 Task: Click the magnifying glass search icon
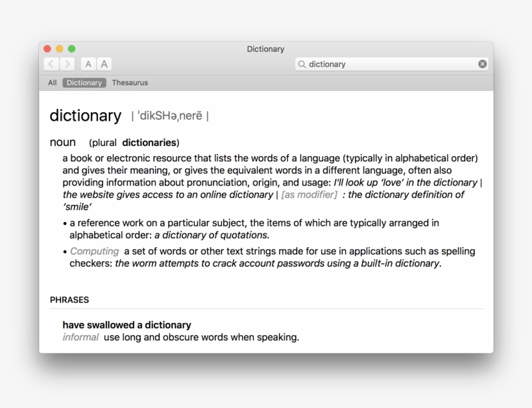coord(302,64)
